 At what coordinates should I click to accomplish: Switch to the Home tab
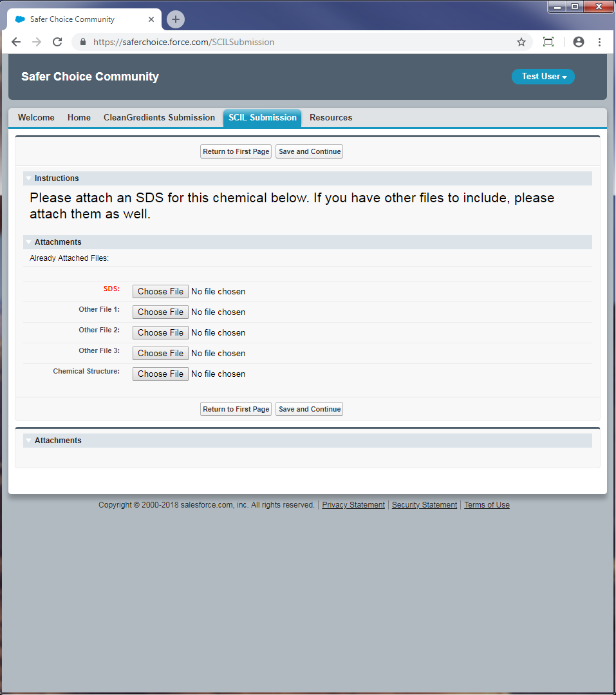pos(79,117)
